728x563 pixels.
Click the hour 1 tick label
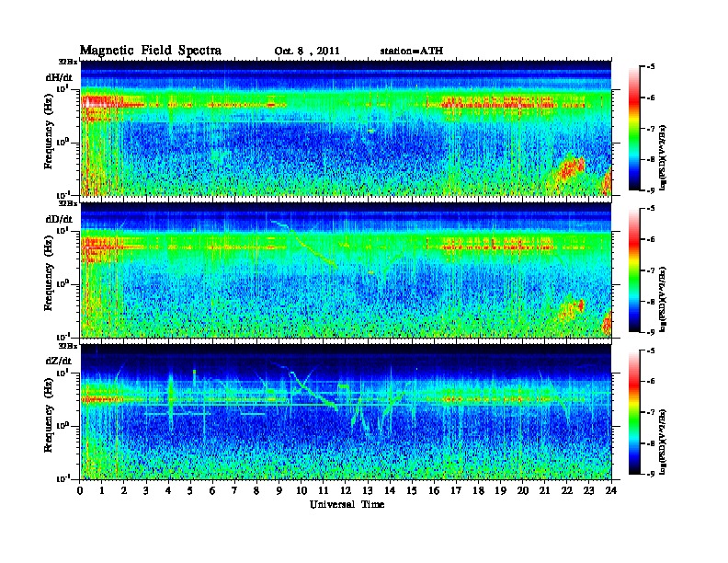102,490
